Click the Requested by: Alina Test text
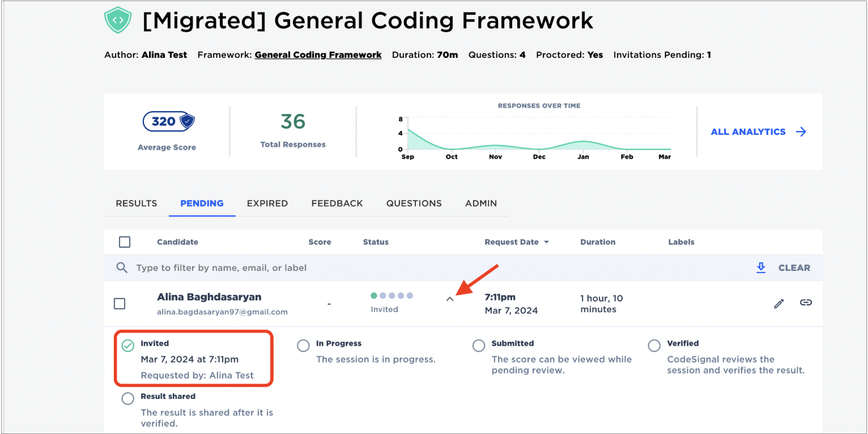 197,375
